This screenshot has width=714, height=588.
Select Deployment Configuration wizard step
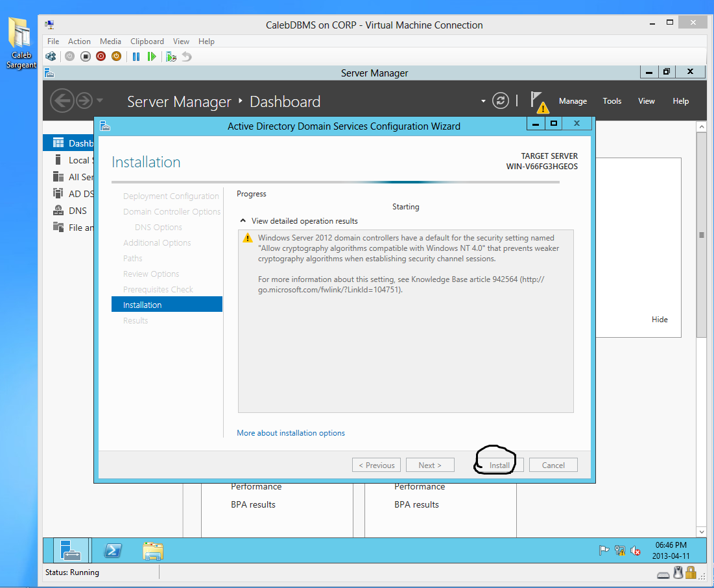click(x=171, y=196)
